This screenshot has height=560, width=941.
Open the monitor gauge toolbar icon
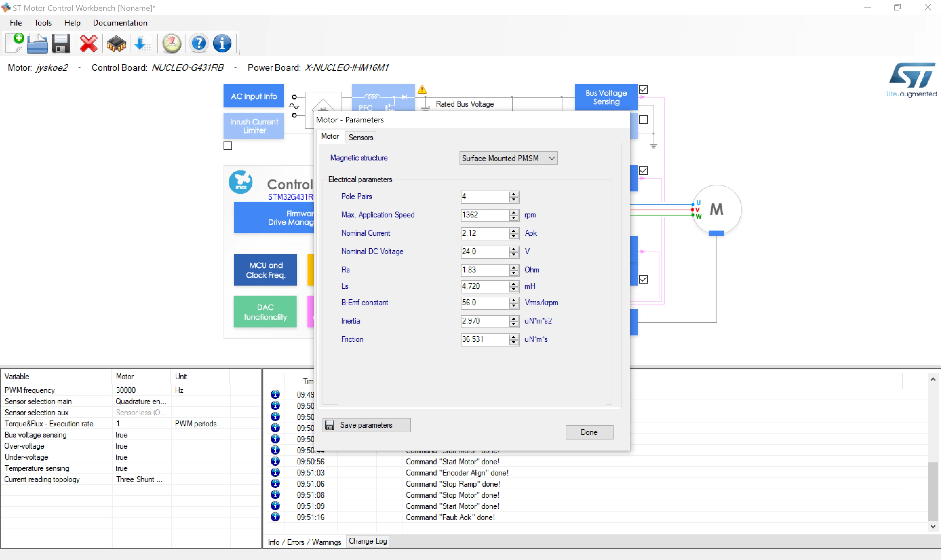pyautogui.click(x=172, y=44)
